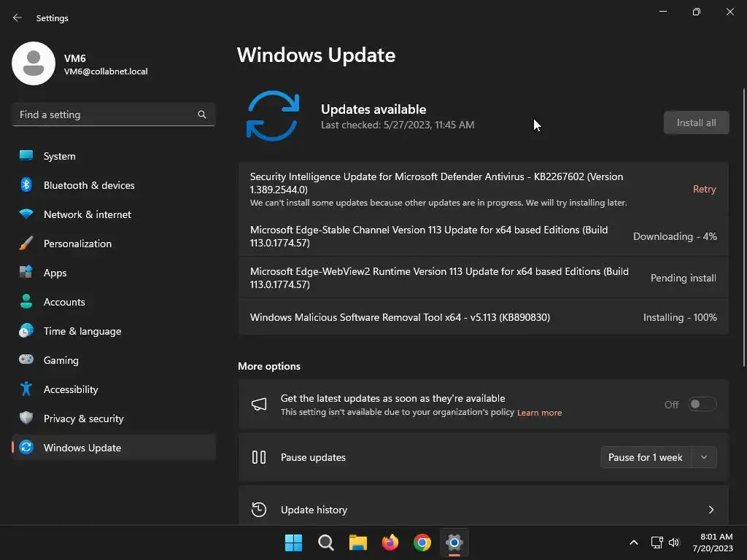This screenshot has height=560, width=747.
Task: Click the Bluetooth icon in sidebar
Action: 26,184
